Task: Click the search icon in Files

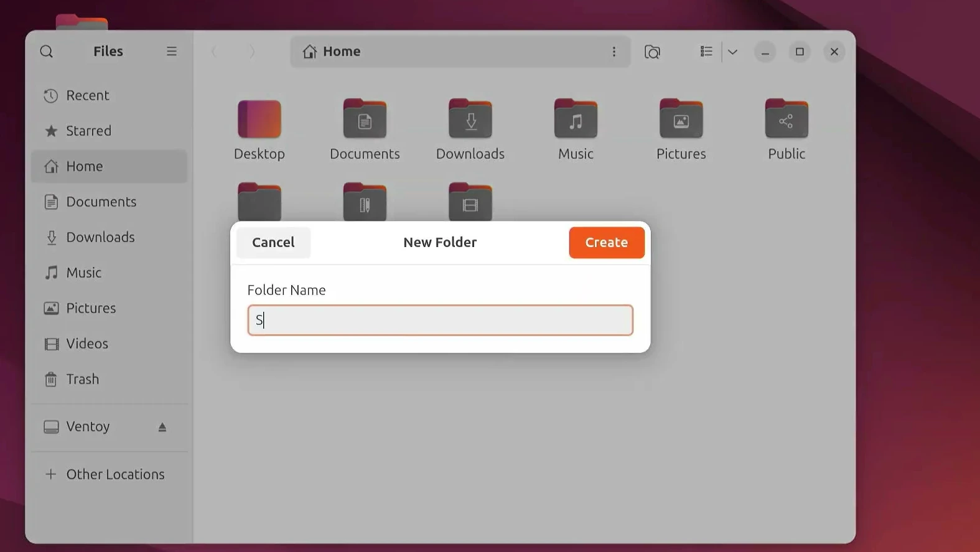Action: pos(47,52)
